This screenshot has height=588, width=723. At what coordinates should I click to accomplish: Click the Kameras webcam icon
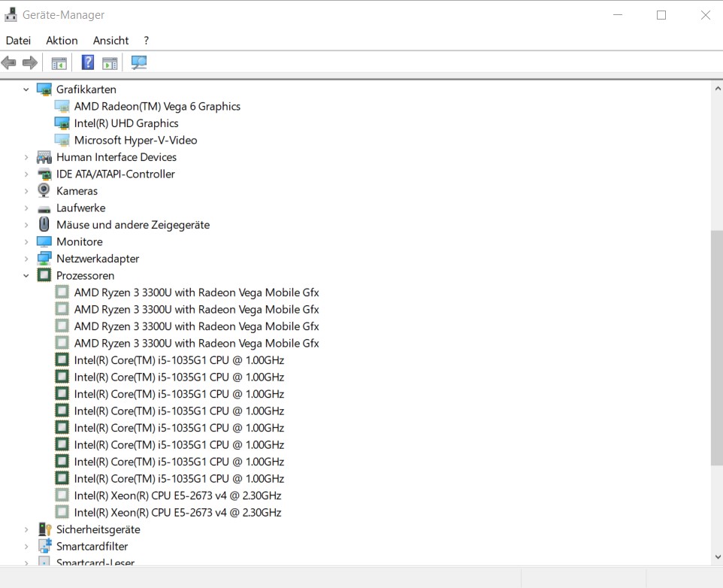(x=44, y=190)
